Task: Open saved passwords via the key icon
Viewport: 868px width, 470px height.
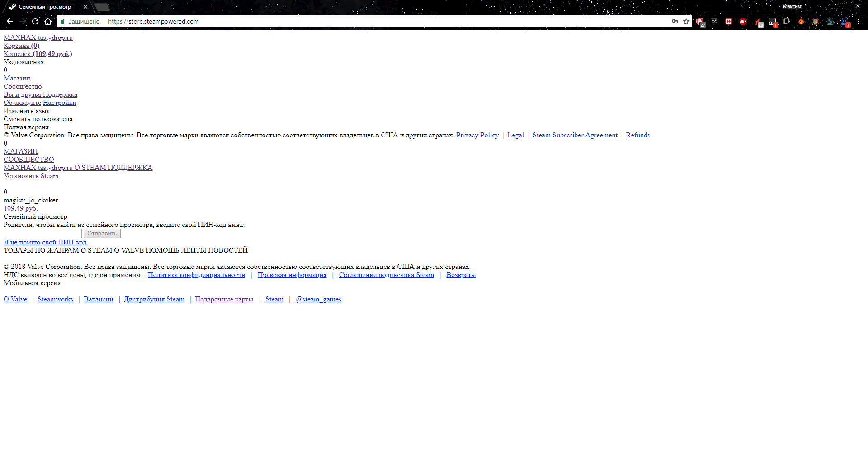Action: [x=675, y=21]
